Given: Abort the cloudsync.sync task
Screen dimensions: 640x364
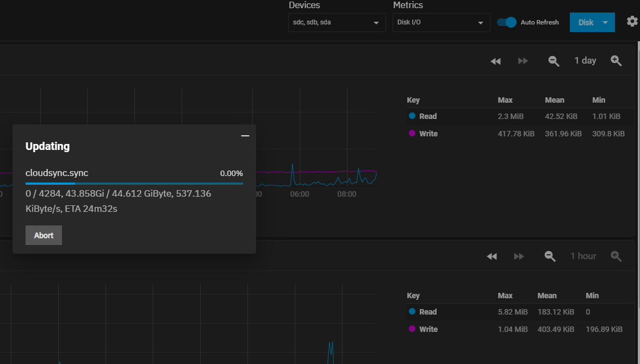Looking at the screenshot, I should click(x=44, y=235).
